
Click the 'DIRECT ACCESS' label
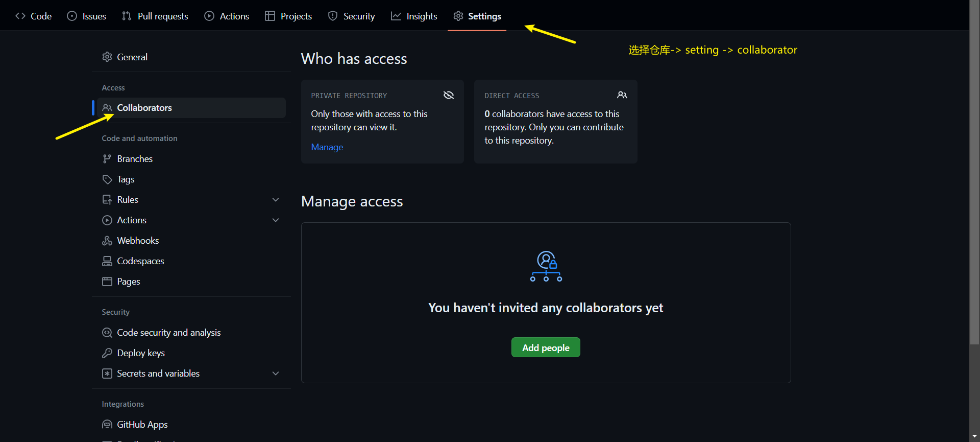click(512, 96)
